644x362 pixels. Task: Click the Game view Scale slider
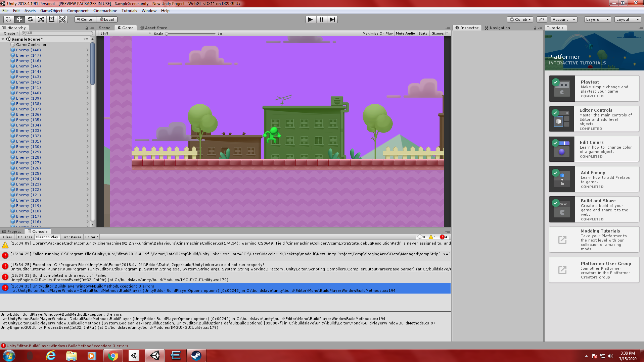pos(190,34)
